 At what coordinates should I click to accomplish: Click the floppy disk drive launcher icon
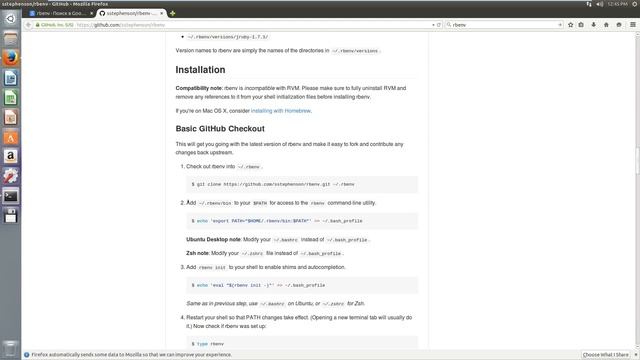point(11,216)
